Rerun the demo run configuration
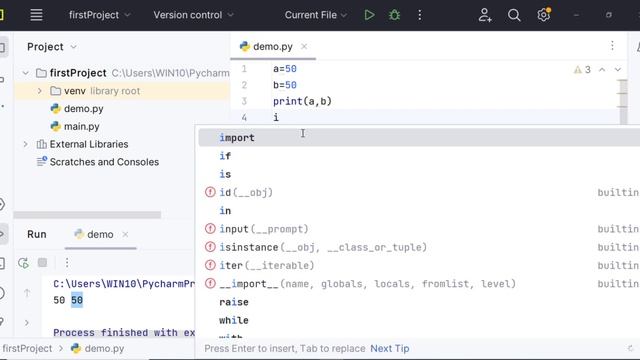Screen dimensions: 640x360 pyautogui.click(x=23, y=263)
